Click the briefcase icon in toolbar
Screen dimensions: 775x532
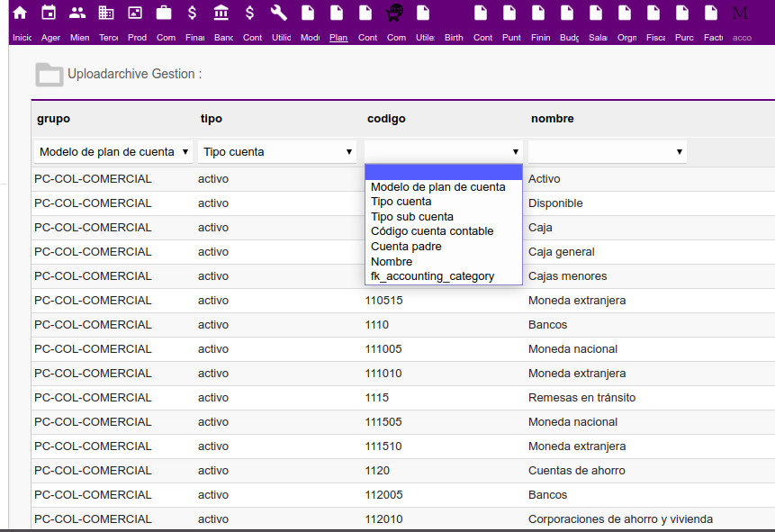click(164, 14)
